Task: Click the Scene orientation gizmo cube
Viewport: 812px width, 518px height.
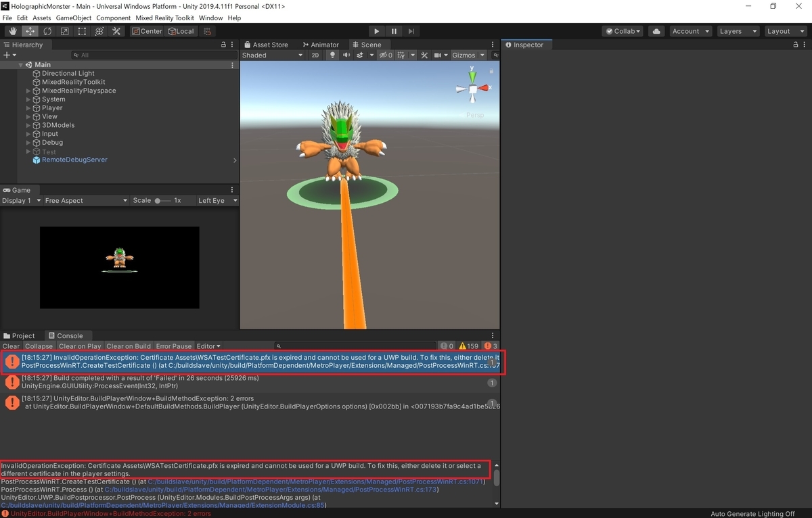Action: click(473, 89)
